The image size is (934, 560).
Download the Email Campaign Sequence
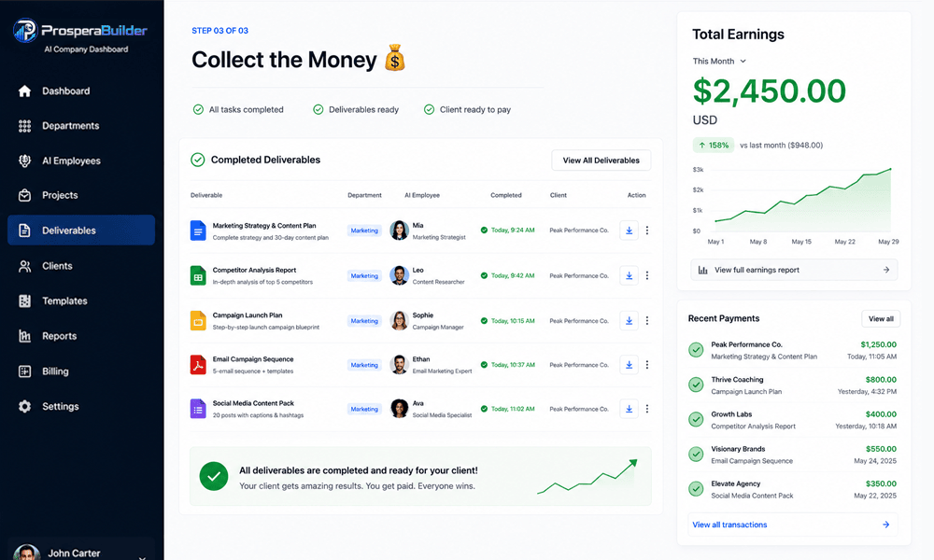(x=629, y=365)
